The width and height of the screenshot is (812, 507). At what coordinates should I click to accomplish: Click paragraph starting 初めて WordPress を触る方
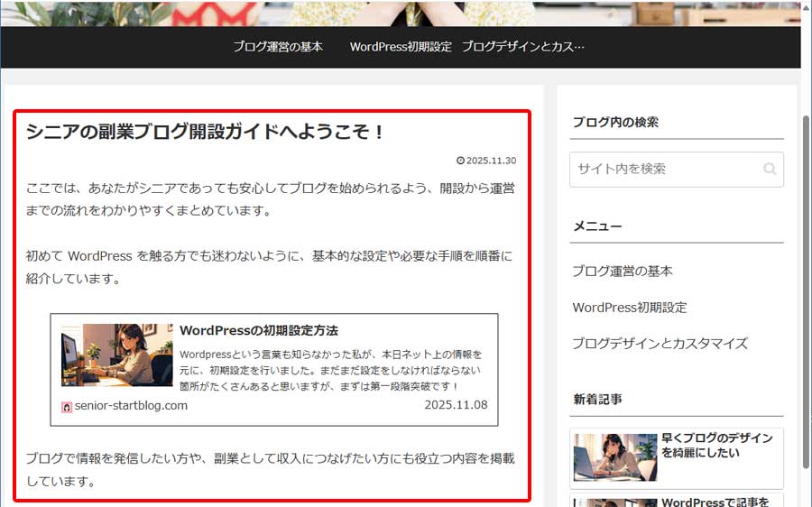point(269,267)
